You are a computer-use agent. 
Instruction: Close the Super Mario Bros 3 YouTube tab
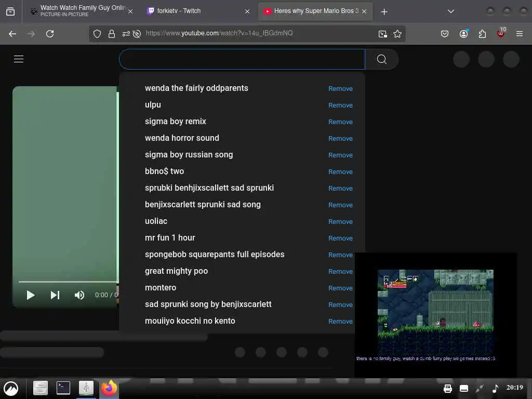click(364, 11)
